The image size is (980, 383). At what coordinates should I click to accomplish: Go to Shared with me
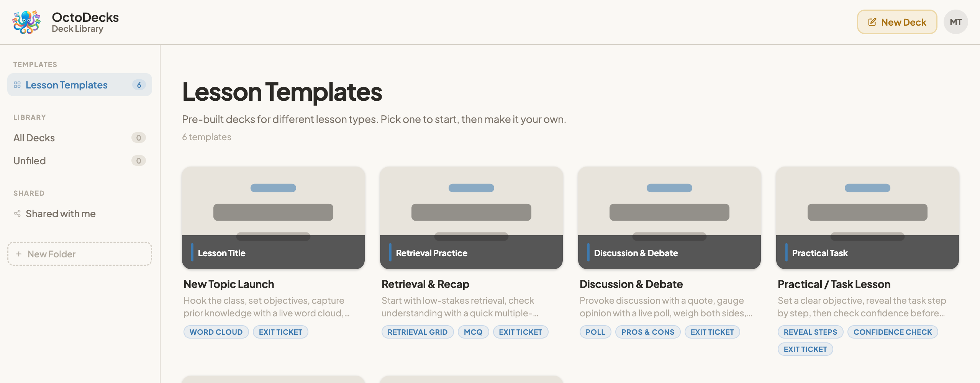[80, 213]
